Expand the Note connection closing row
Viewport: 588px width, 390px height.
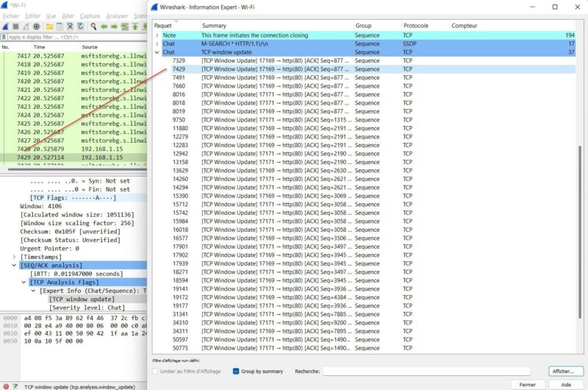pos(157,35)
